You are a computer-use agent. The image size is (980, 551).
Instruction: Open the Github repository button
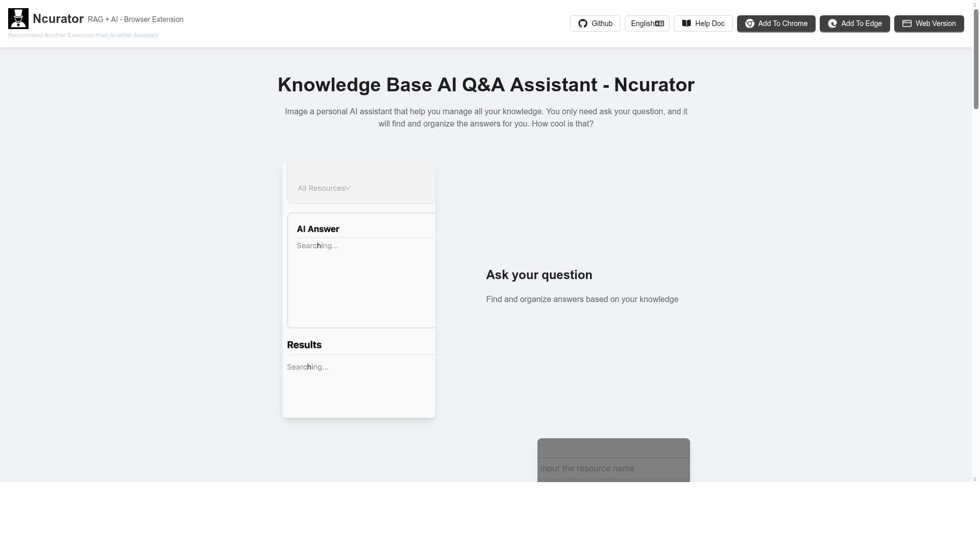(x=595, y=23)
